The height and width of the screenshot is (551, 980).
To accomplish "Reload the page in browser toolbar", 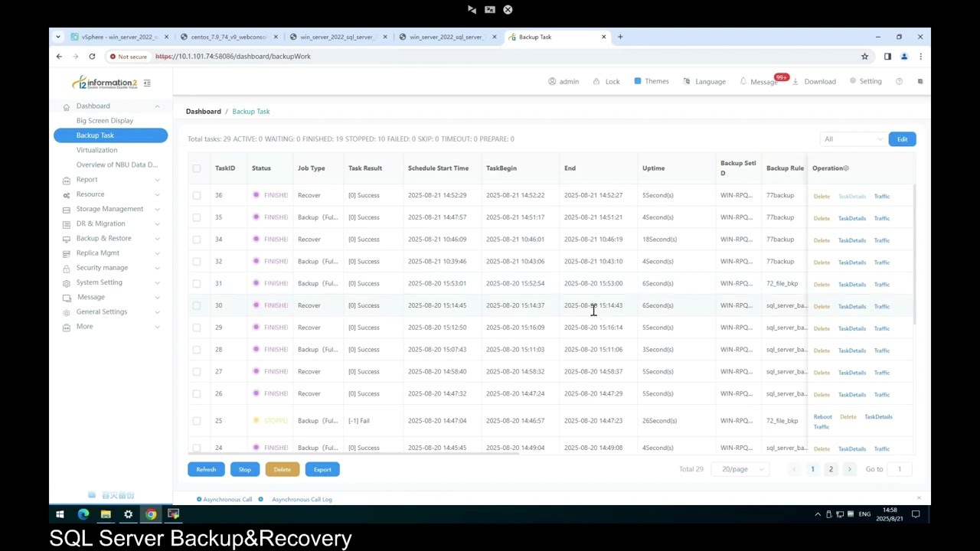I will [x=92, y=56].
